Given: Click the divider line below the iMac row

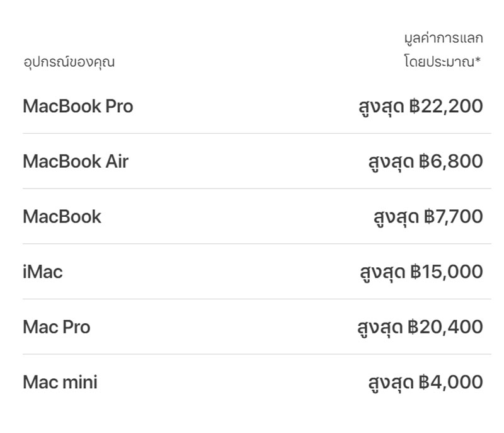Looking at the screenshot, I should (256, 299).
